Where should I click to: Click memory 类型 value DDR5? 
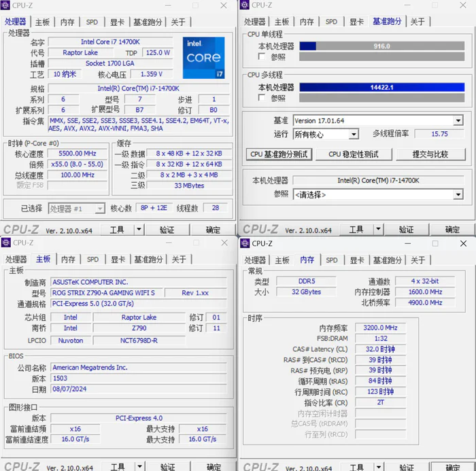pyautogui.click(x=306, y=281)
